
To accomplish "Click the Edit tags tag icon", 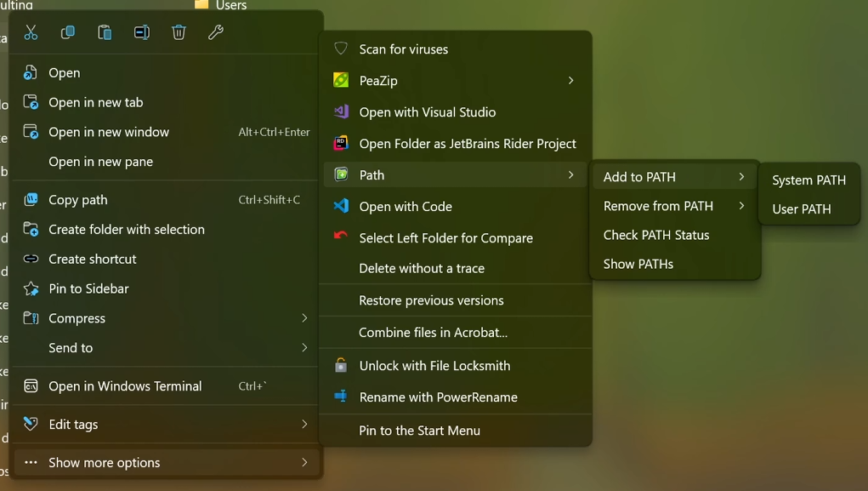I will coord(31,424).
